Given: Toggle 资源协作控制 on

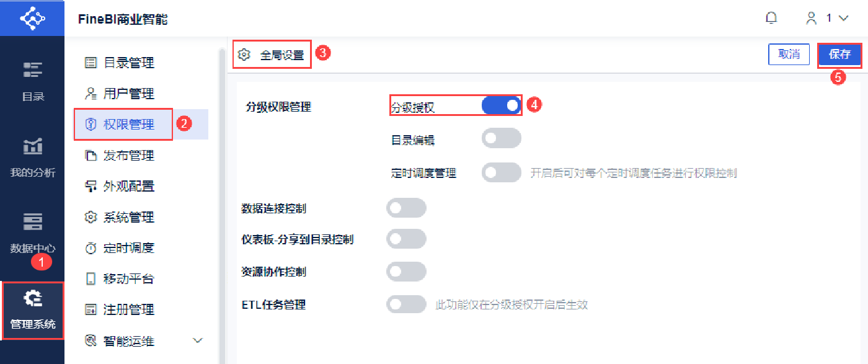Looking at the screenshot, I should (x=406, y=272).
